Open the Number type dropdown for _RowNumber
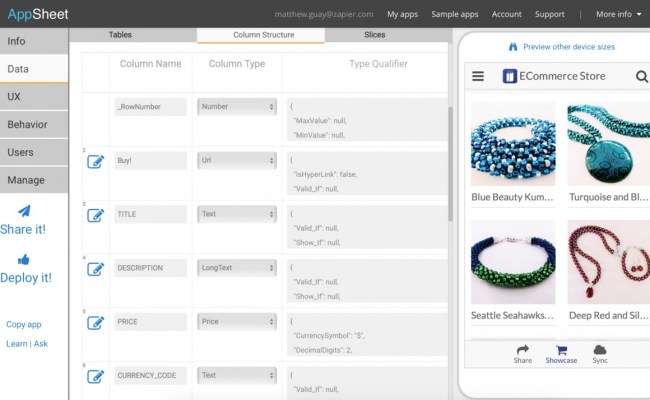The height and width of the screenshot is (400, 650). (x=237, y=107)
